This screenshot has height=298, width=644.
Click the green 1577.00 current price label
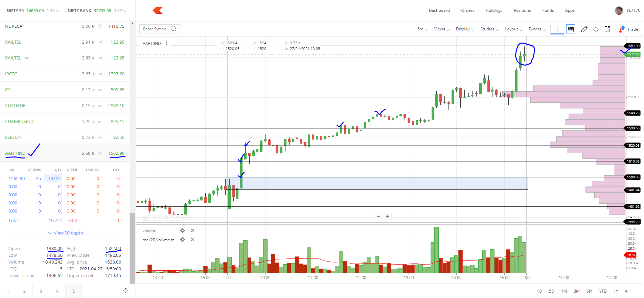(x=632, y=54)
